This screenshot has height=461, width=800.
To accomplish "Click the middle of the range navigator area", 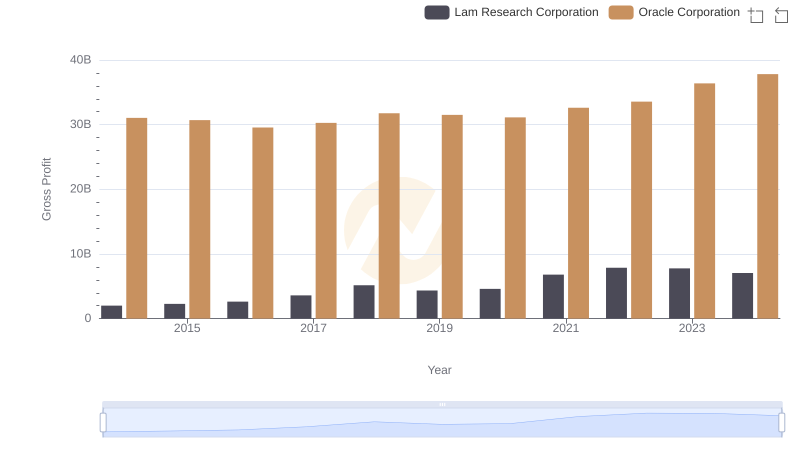I will 442,424.
